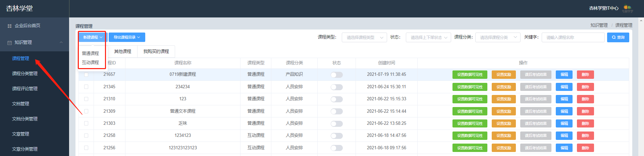Check the box for course 21258

(86, 136)
